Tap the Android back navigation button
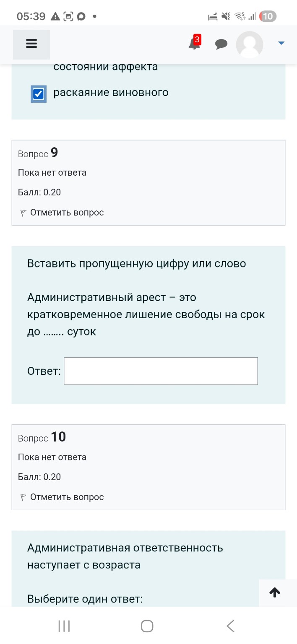Viewport: 297px width, 644px height. [230, 626]
